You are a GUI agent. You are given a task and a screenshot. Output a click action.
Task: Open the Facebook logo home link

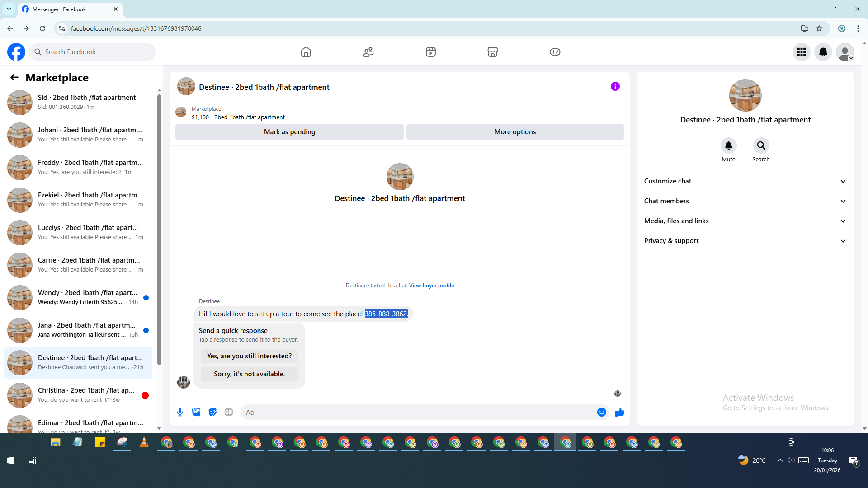click(16, 52)
